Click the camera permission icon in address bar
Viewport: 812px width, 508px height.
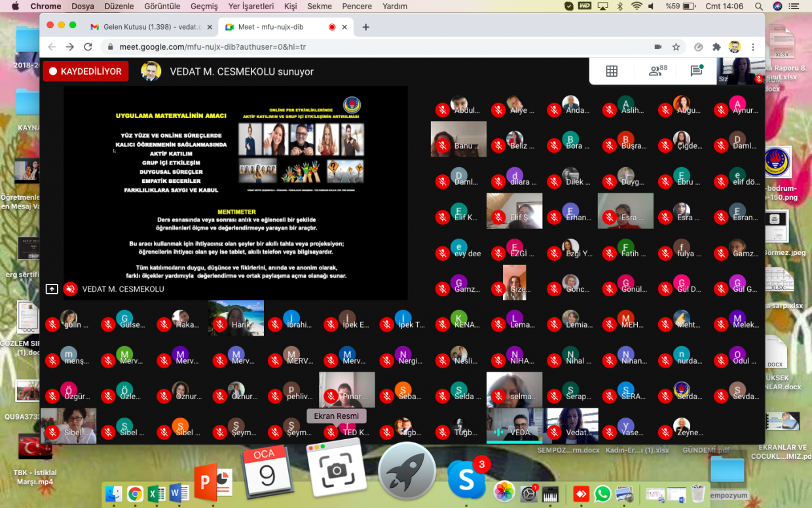pyautogui.click(x=658, y=47)
